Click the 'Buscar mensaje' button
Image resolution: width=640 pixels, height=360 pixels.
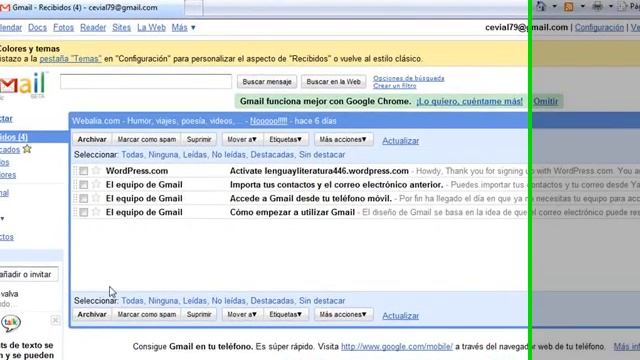(267, 82)
